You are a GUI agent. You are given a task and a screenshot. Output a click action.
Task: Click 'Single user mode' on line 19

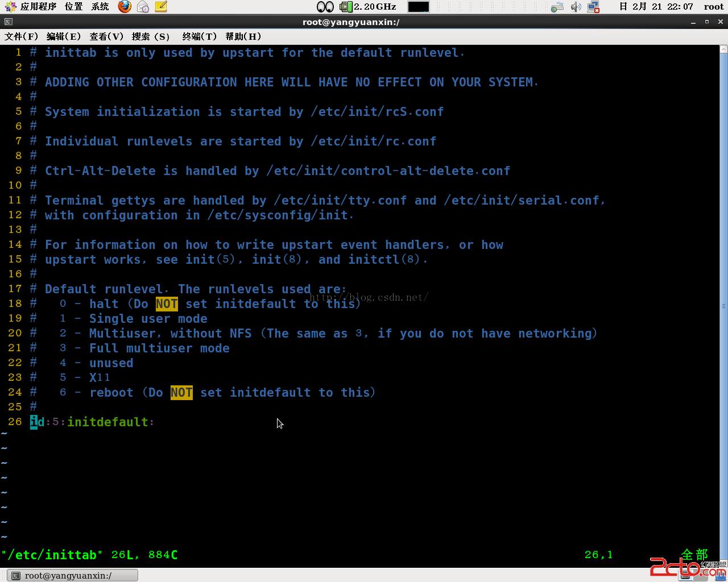tap(148, 319)
